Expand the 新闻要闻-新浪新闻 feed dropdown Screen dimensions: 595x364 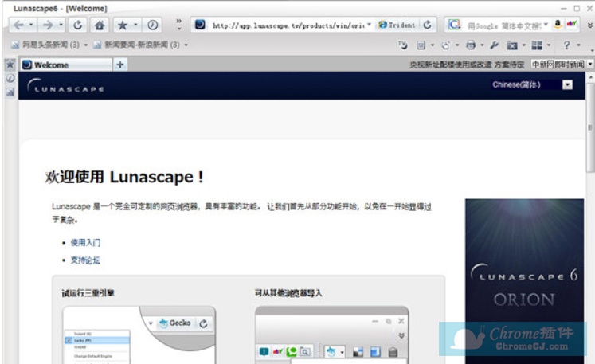point(186,45)
